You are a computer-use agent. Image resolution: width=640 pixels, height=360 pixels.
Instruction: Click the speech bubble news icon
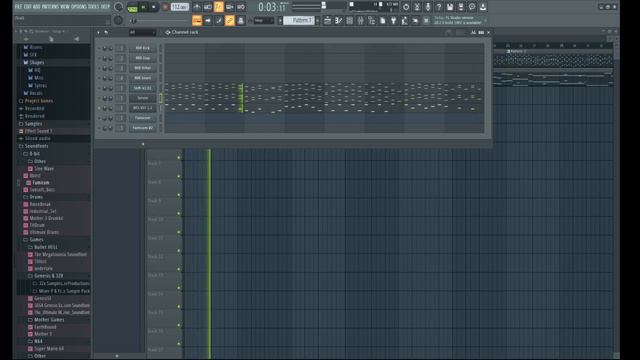[472, 7]
